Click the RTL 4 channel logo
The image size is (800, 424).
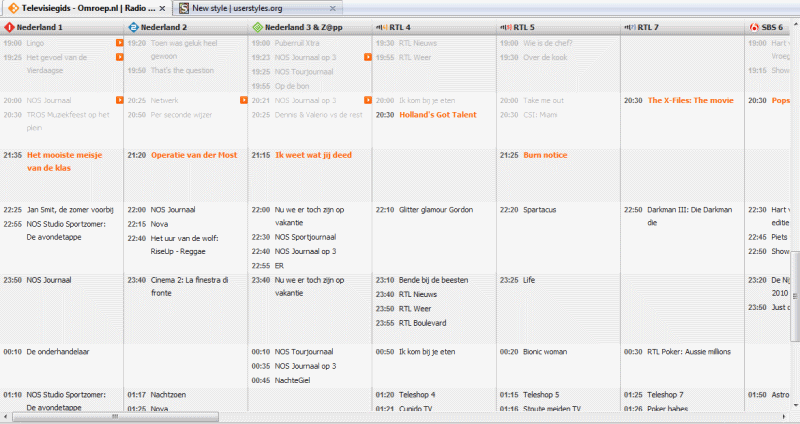point(382,27)
